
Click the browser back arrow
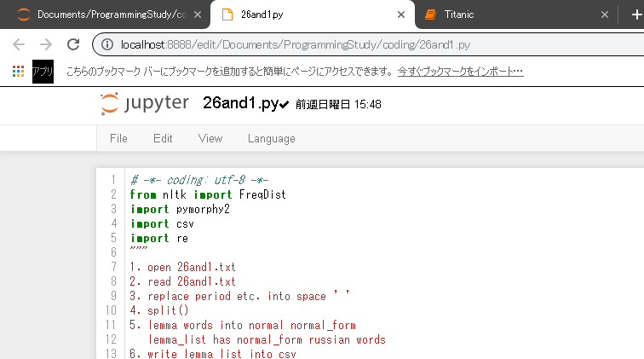(x=19, y=44)
